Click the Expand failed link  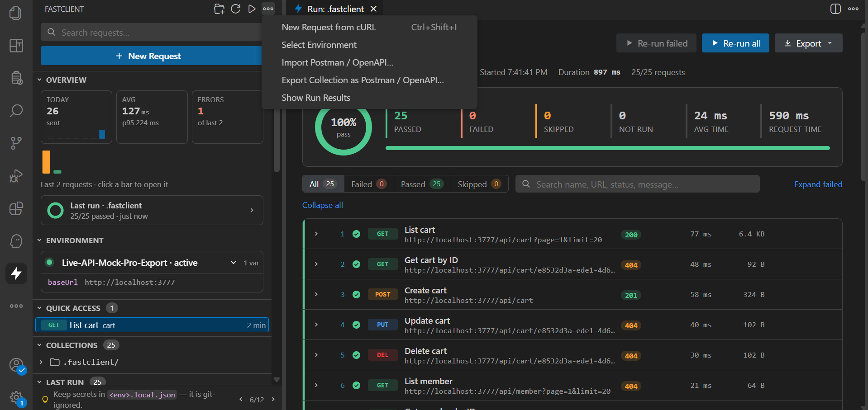pyautogui.click(x=818, y=184)
